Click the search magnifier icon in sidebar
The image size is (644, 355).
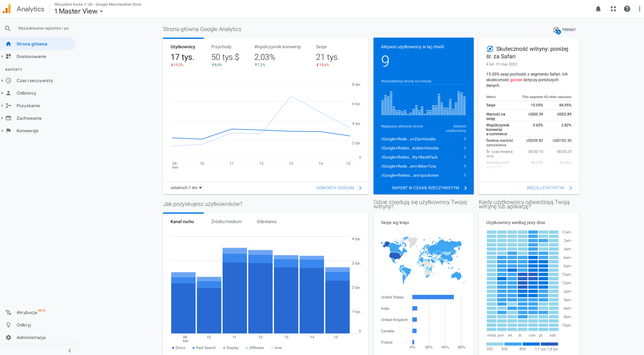[x=8, y=28]
